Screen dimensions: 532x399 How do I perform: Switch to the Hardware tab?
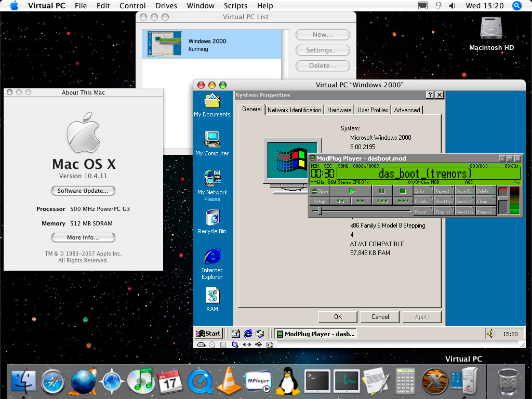339,110
